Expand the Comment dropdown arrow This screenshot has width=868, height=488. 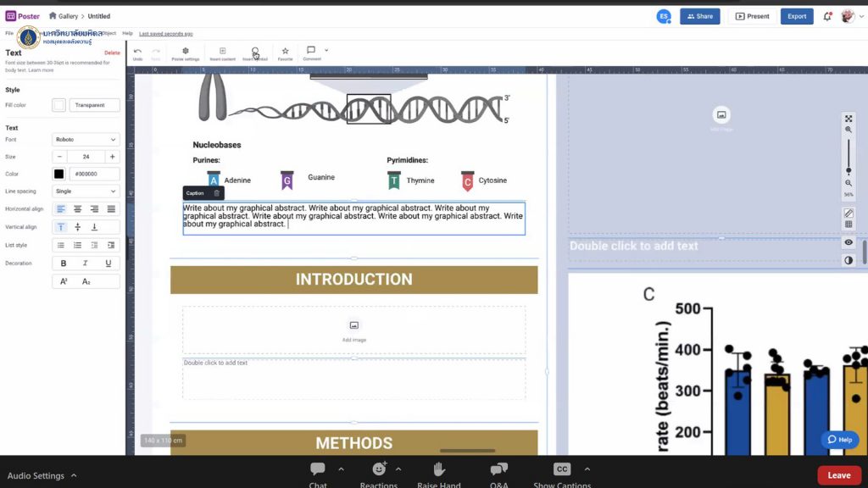point(326,50)
